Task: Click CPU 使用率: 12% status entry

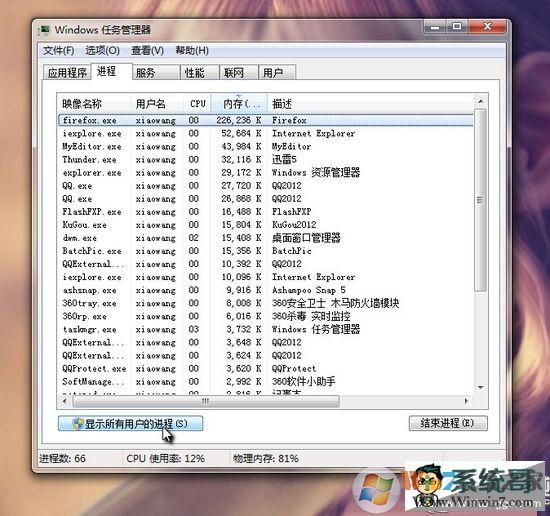Action: 165,458
